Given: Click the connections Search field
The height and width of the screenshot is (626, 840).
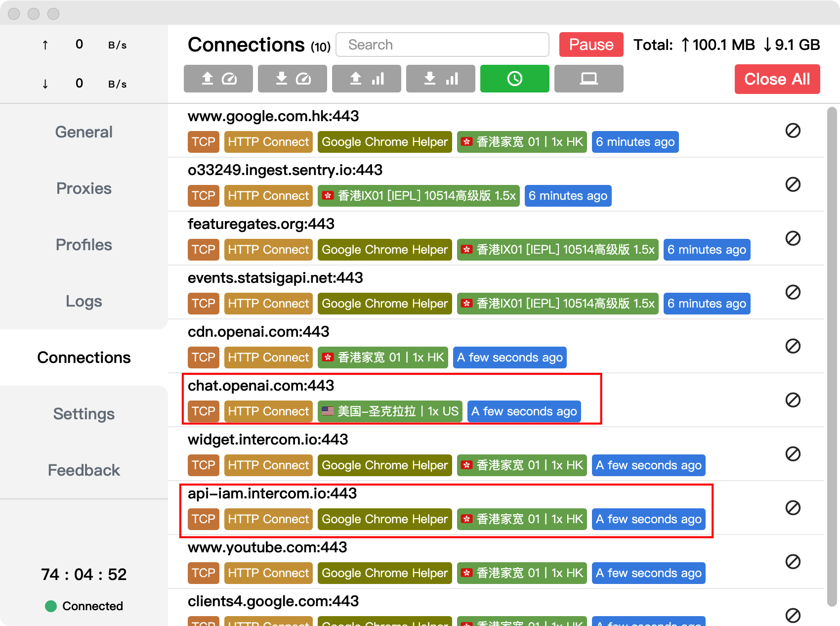Looking at the screenshot, I should [442, 45].
